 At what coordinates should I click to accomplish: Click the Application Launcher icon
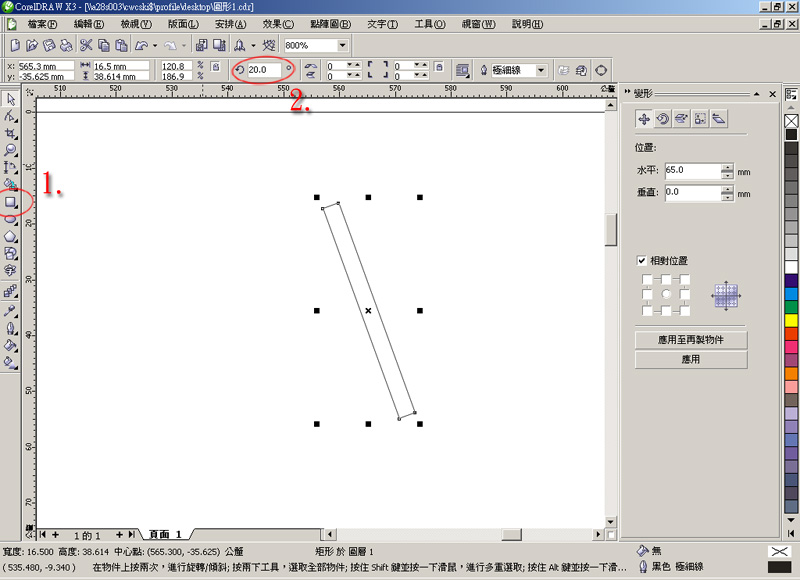click(239, 45)
